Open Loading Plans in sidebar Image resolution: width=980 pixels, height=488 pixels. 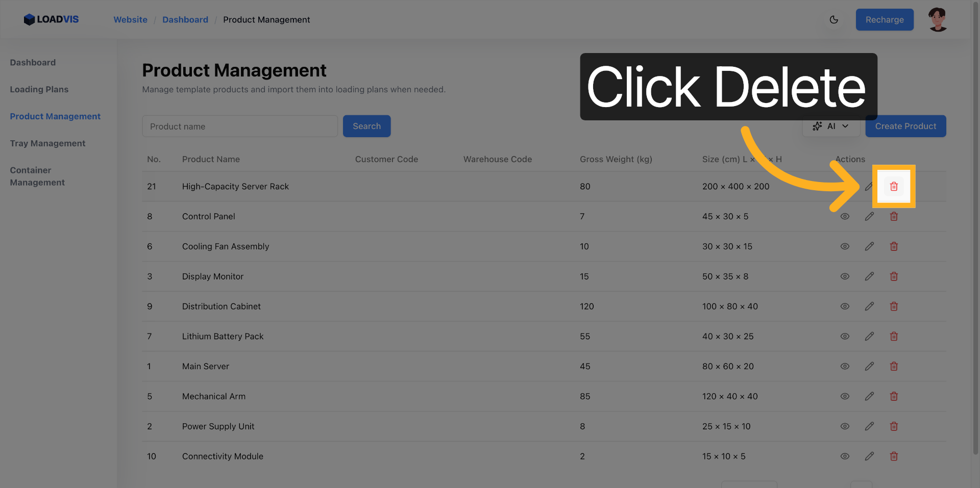(39, 90)
